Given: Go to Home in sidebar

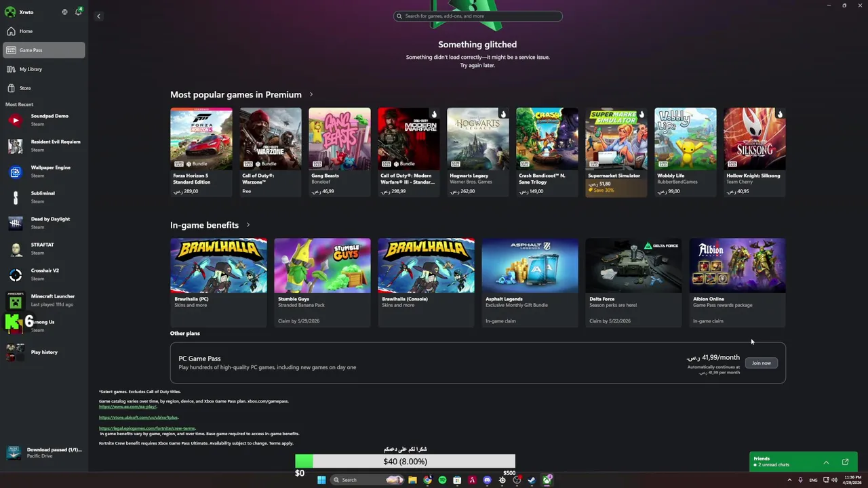Looking at the screenshot, I should click(x=44, y=31).
